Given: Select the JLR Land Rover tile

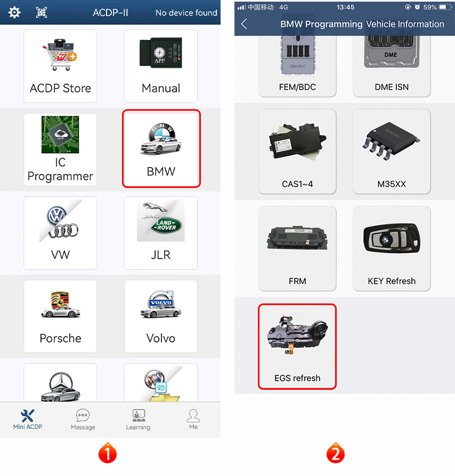Looking at the screenshot, I should 161,233.
